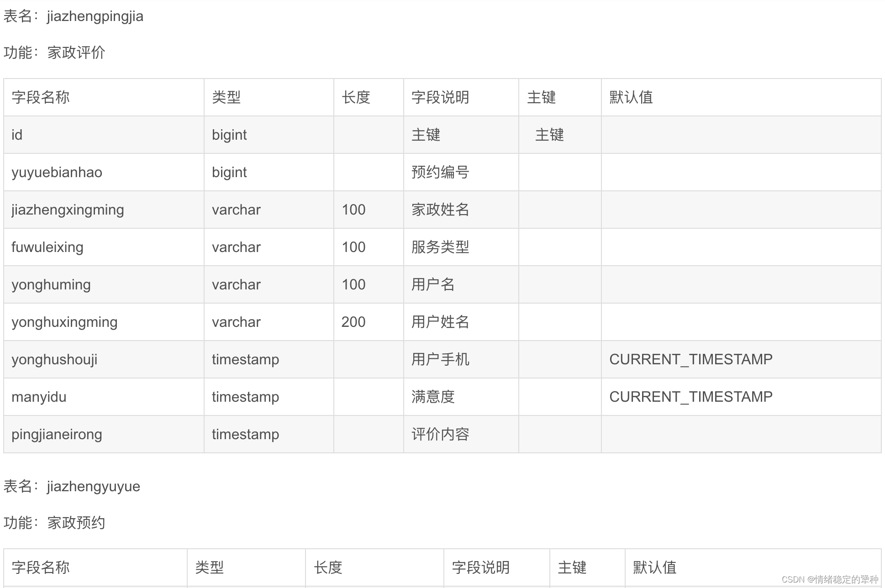
Task: Click the 服务类型 description
Action: 440,247
